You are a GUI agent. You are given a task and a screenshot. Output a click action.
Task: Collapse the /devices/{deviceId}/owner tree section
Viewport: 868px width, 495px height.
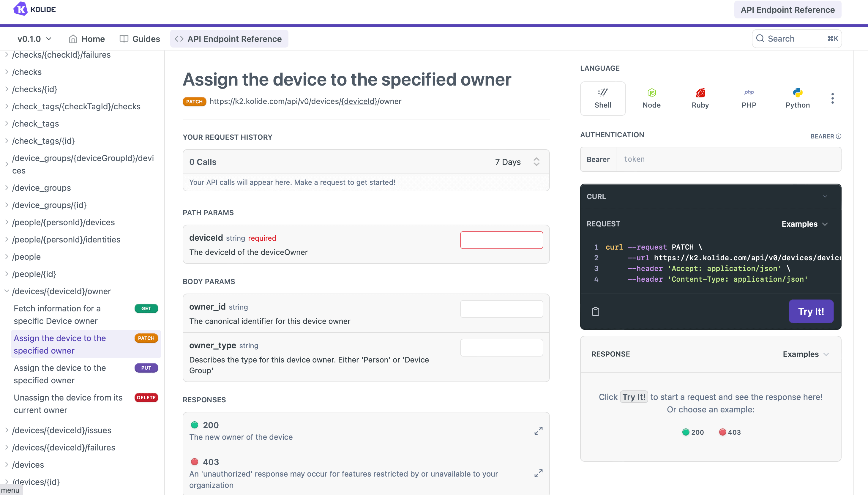click(7, 291)
